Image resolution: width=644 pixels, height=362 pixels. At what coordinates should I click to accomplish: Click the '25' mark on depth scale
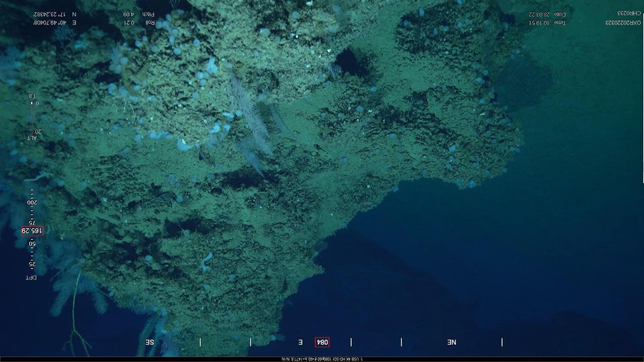click(x=32, y=264)
